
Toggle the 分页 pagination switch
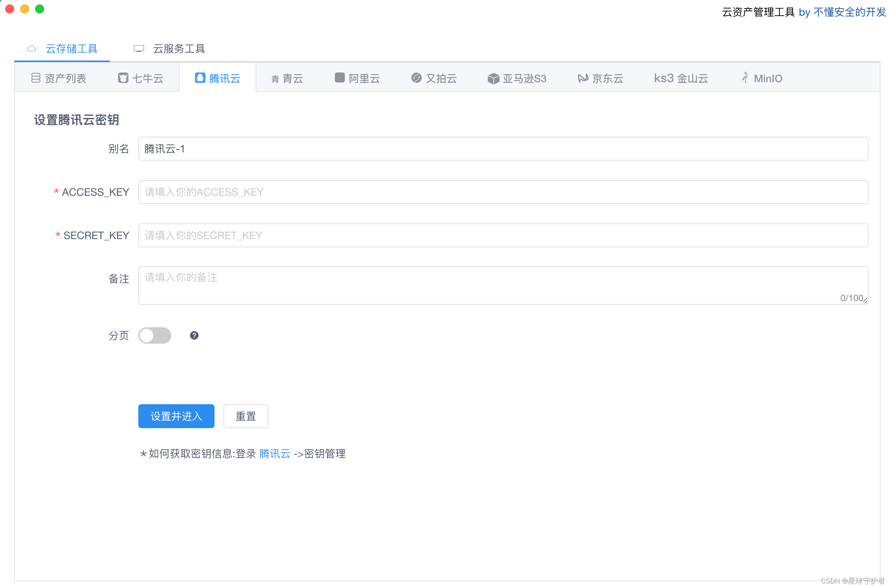click(x=155, y=335)
